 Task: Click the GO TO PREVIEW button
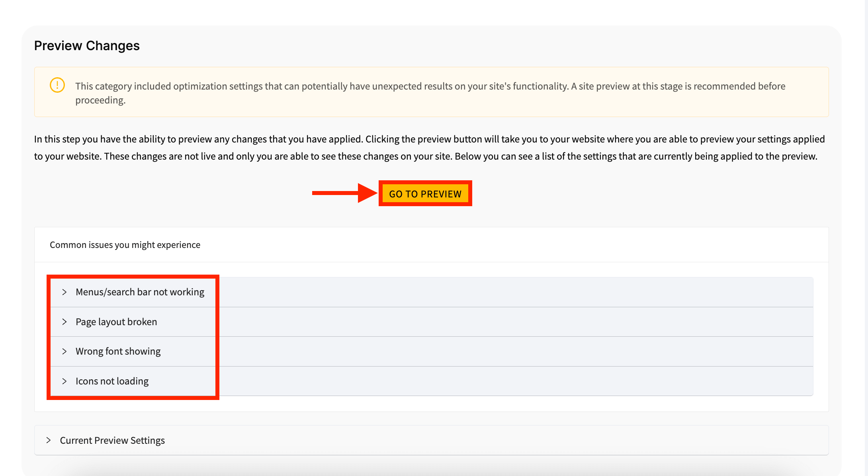click(425, 194)
